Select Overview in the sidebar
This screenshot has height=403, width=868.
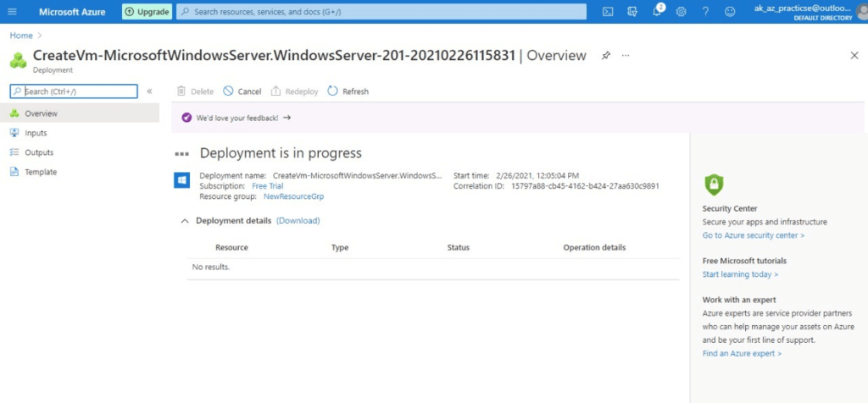[80, 113]
